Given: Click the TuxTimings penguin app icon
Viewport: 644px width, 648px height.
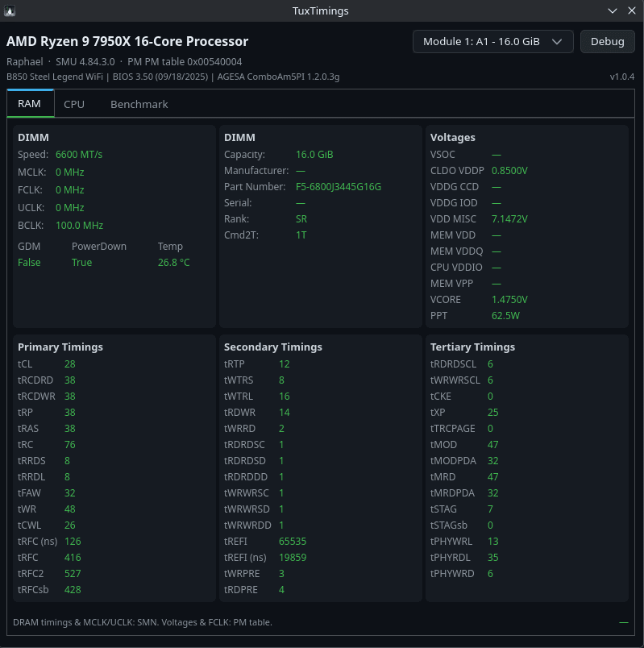Looking at the screenshot, I should (10, 10).
